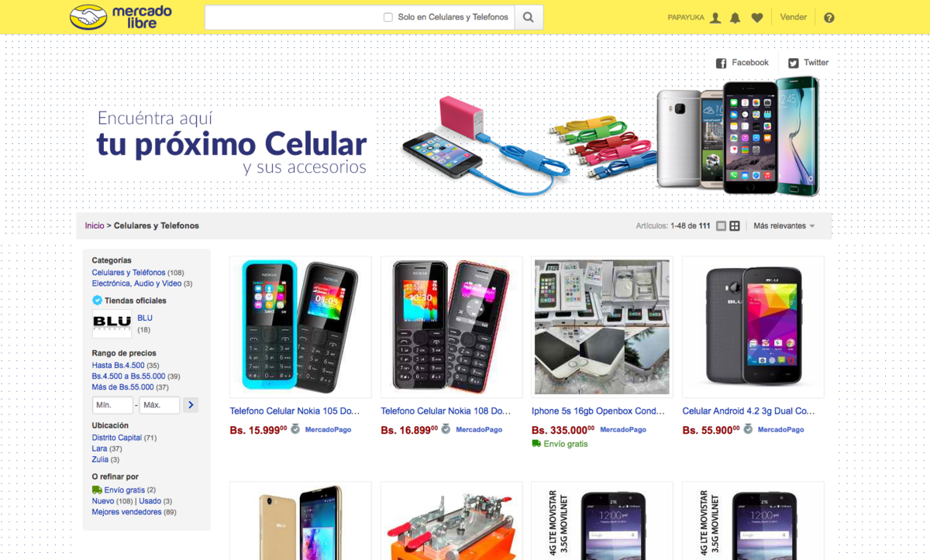
Task: Click the 'Vender' menu item
Action: [793, 17]
